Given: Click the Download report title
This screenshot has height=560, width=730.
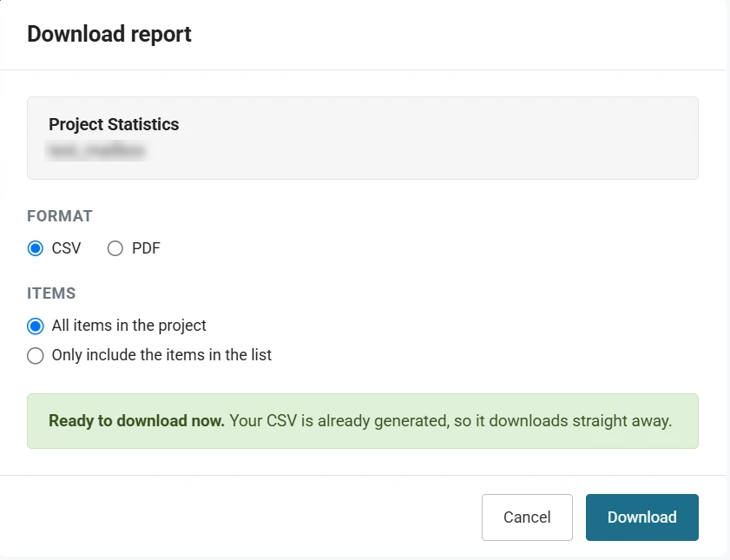Looking at the screenshot, I should pyautogui.click(x=109, y=34).
